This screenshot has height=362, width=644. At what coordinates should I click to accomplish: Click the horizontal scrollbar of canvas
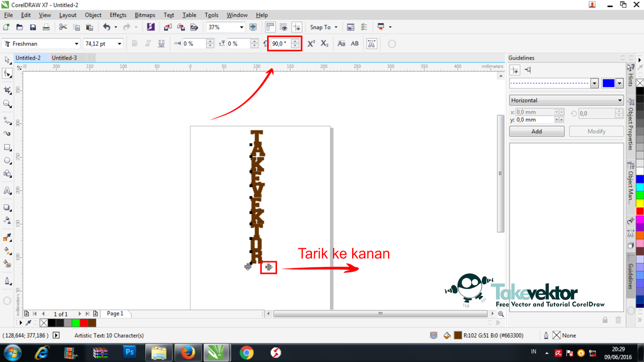click(x=380, y=314)
